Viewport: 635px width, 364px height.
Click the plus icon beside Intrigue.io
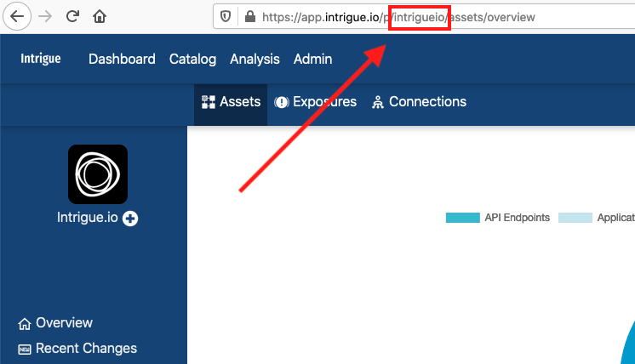[x=130, y=219]
